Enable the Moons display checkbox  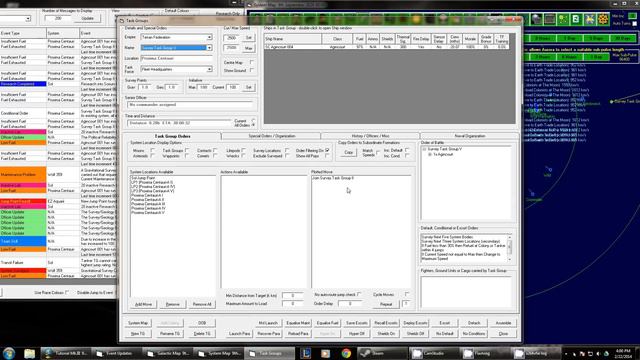[x=152, y=151]
